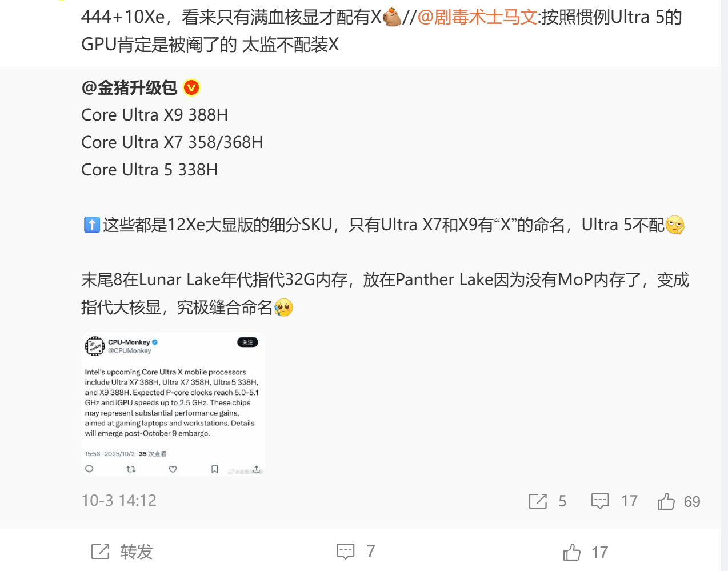The height and width of the screenshot is (571, 728).
Task: Enlarge the CPU-Monkey tweet image thumbnail
Action: click(173, 404)
